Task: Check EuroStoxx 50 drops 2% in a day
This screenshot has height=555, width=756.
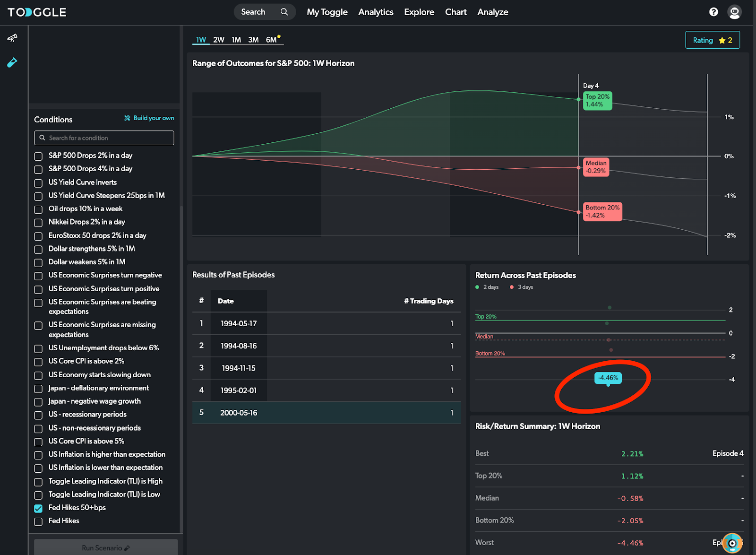Action: 38,236
